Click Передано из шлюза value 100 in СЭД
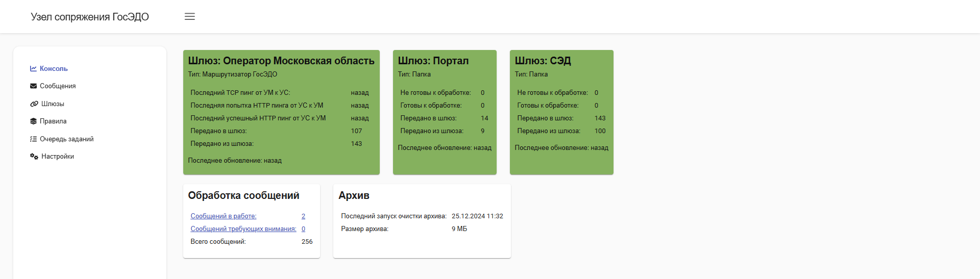980x279 pixels. pyautogui.click(x=600, y=131)
